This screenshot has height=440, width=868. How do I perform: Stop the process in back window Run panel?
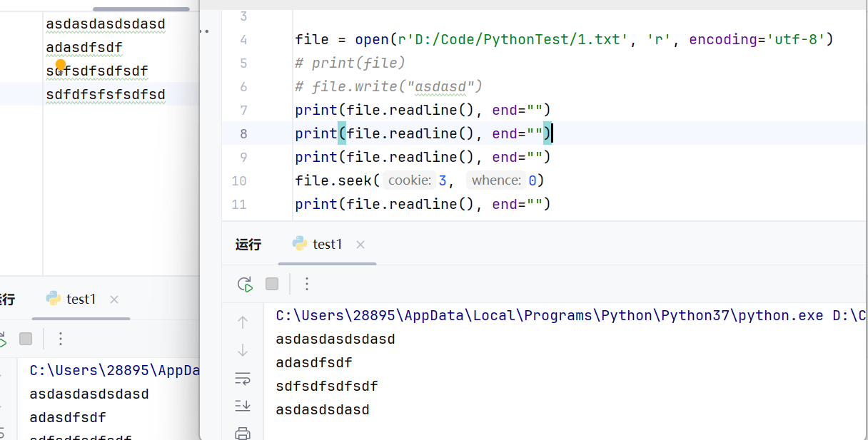pos(26,339)
